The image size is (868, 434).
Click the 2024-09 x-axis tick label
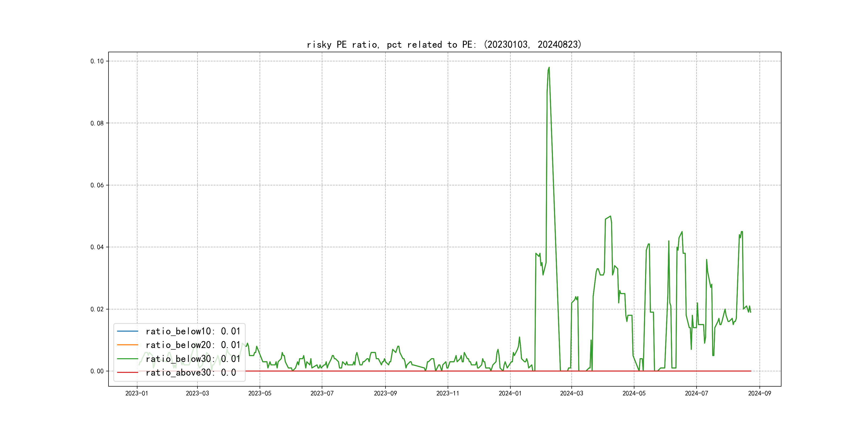click(x=759, y=393)
